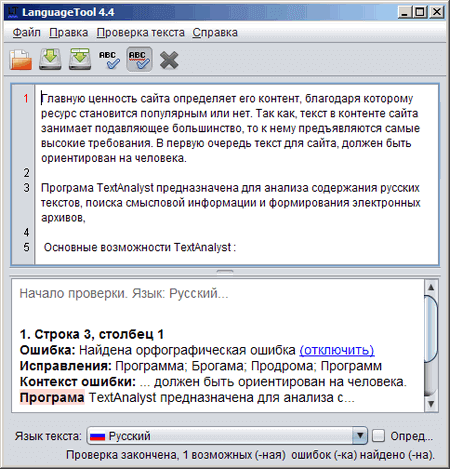Expand the text language combo box
Viewport: 450px width, 469px height.
tap(227, 436)
